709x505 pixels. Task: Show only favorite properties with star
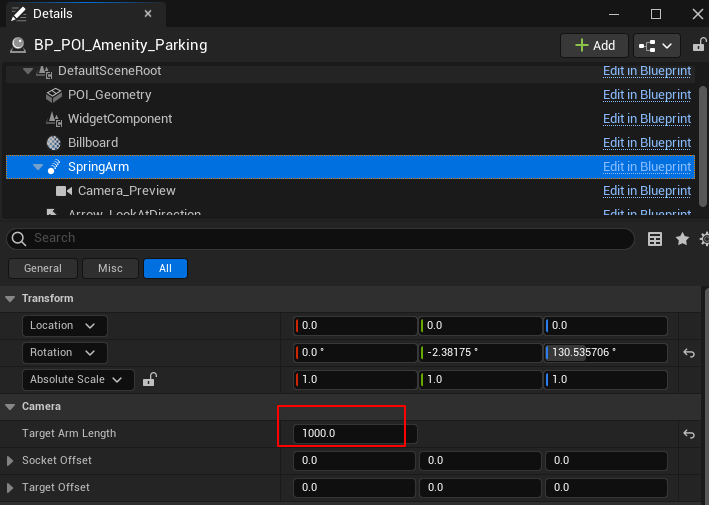point(682,239)
